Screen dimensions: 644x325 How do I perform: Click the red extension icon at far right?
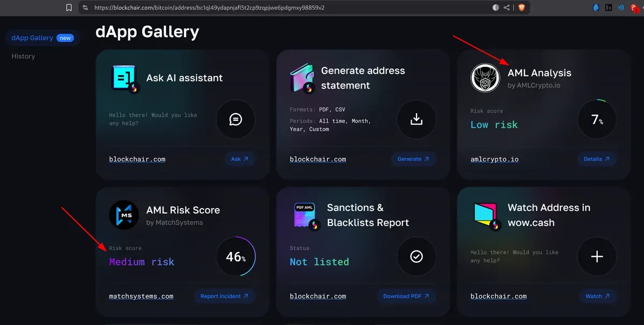(634, 8)
